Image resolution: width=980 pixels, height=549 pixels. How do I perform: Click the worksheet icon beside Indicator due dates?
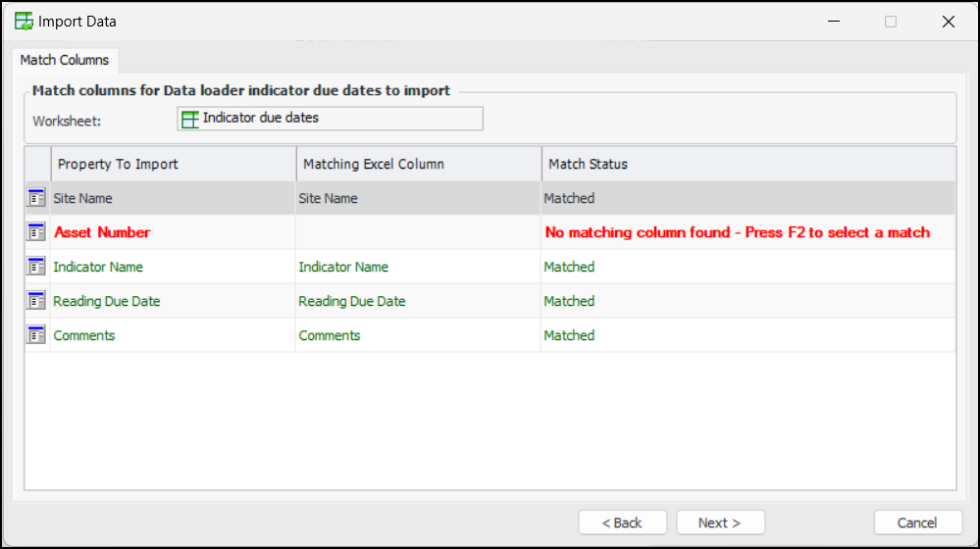[190, 119]
